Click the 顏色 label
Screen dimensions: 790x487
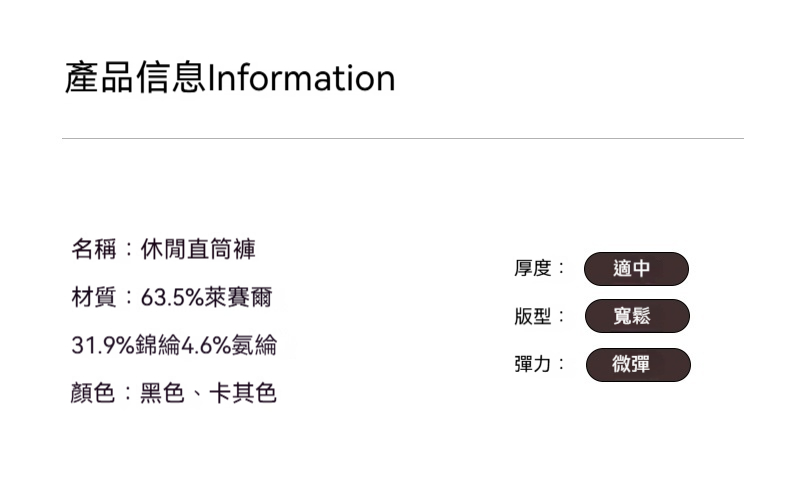pos(93,393)
